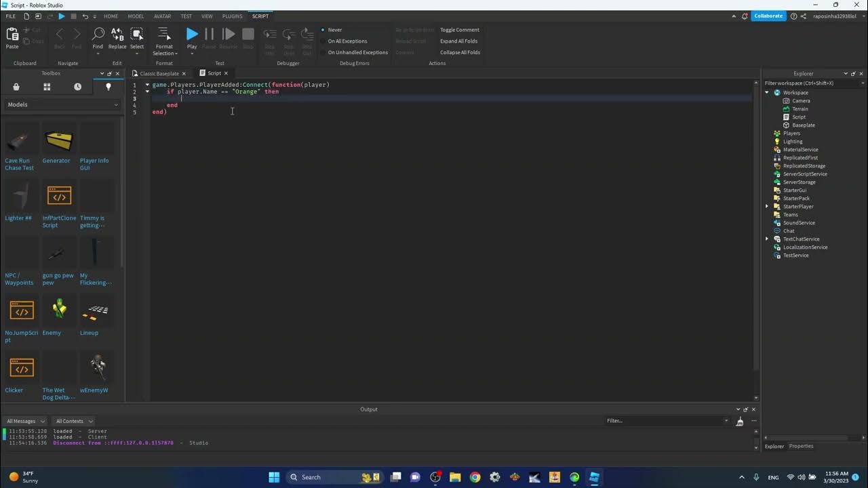The width and height of the screenshot is (868, 488).
Task: Click the undo arrow in quick-access bar
Action: click(85, 16)
